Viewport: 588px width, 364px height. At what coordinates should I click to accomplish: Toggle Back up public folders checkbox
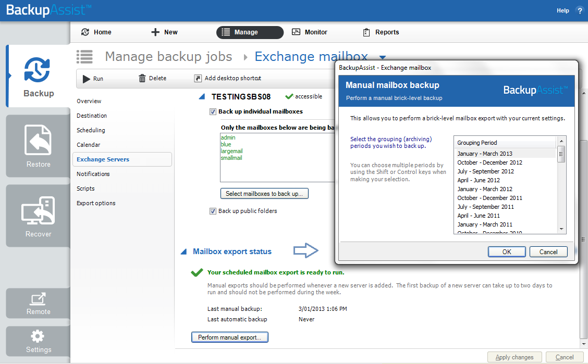(x=213, y=211)
